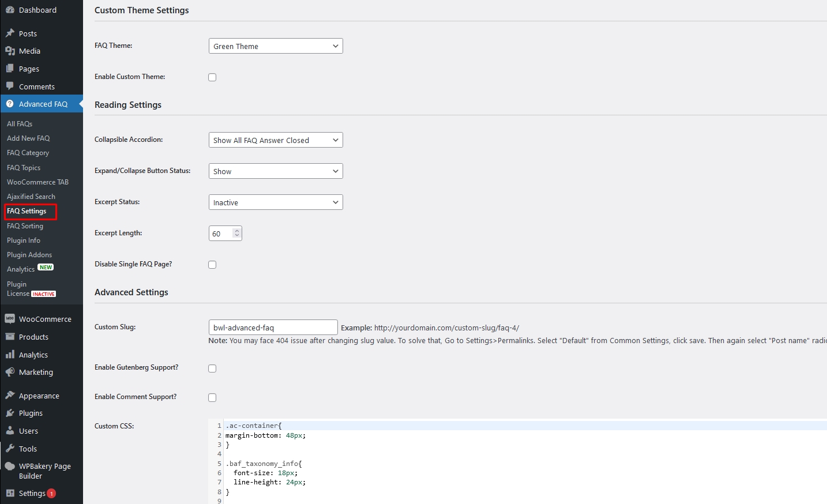Click the Plugins plug icon
Viewport: 827px width, 504px height.
(10, 413)
